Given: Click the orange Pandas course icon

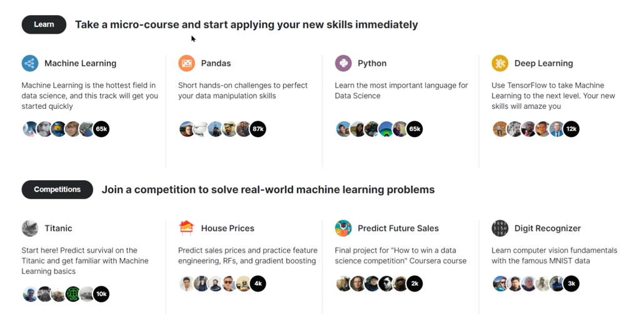Looking at the screenshot, I should (x=186, y=63).
